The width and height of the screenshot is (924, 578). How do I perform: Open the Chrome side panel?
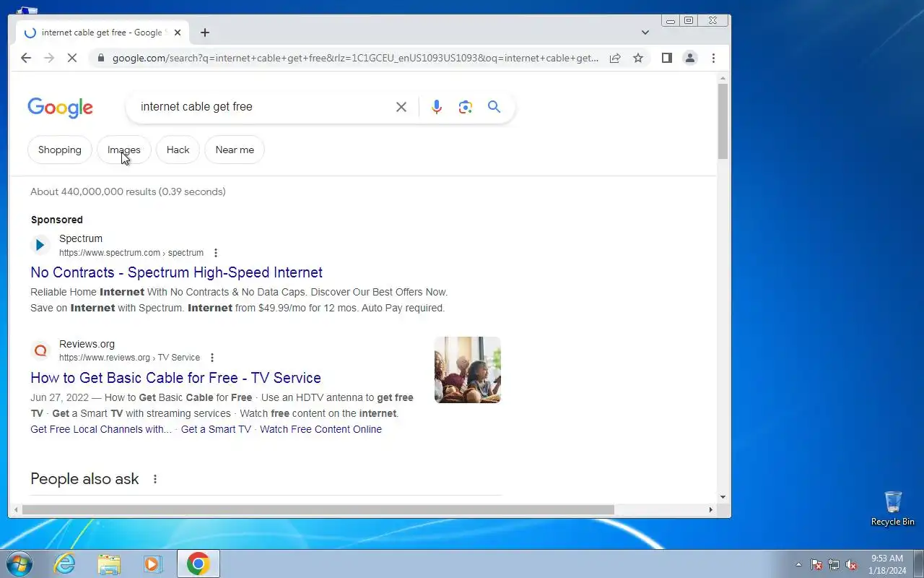[667, 58]
